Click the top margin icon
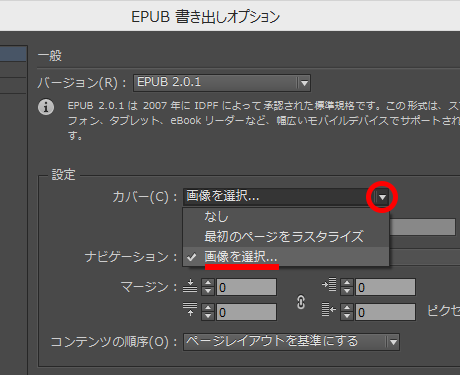The height and width of the screenshot is (375, 460). click(190, 286)
